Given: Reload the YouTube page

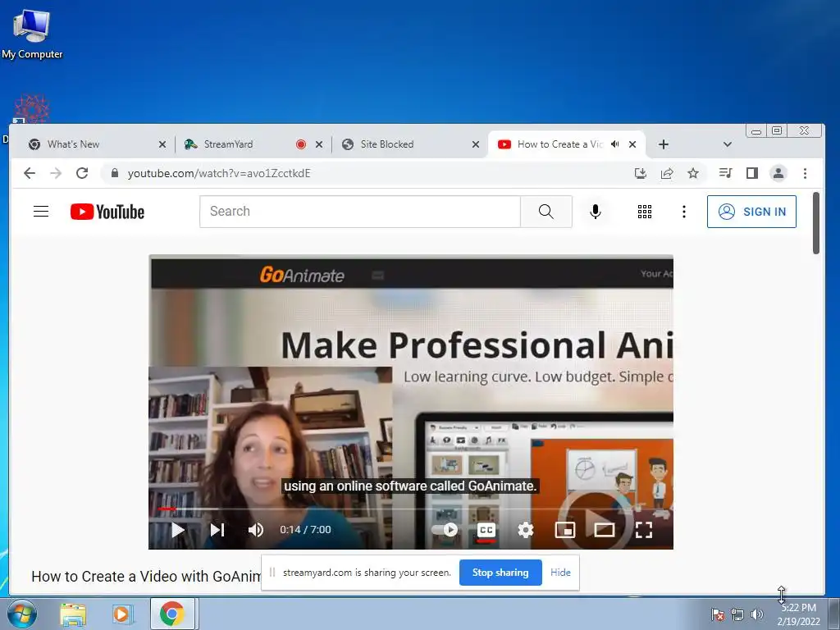Looking at the screenshot, I should pyautogui.click(x=82, y=173).
